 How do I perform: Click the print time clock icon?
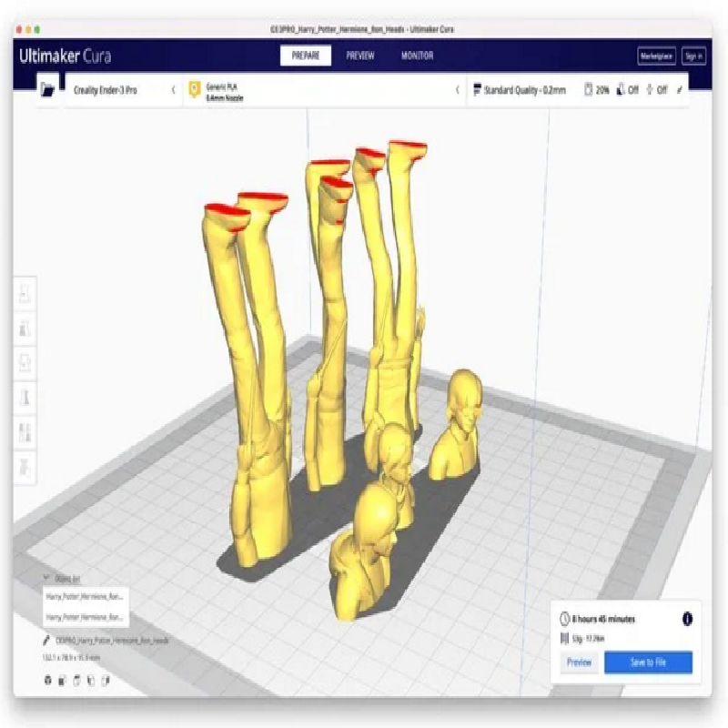tap(564, 619)
